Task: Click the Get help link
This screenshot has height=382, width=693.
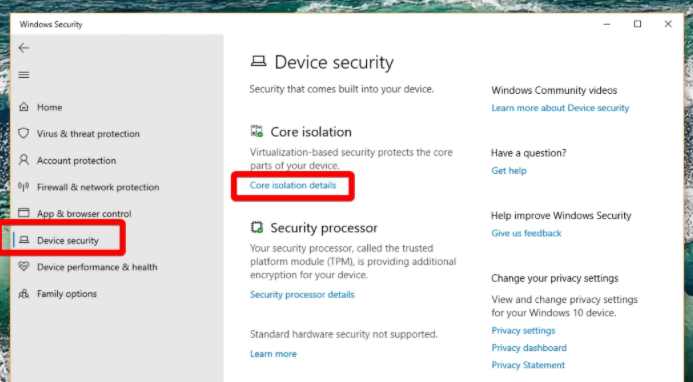Action: point(509,171)
